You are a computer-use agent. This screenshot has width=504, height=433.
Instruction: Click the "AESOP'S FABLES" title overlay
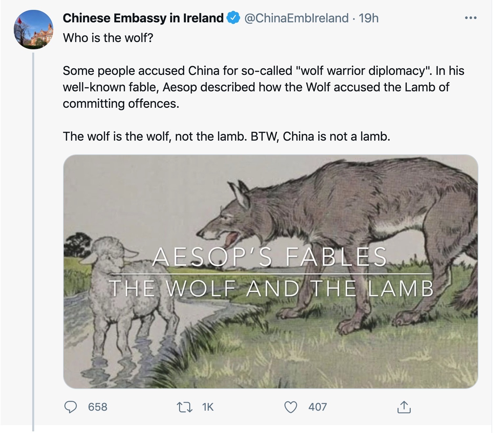[x=269, y=257]
